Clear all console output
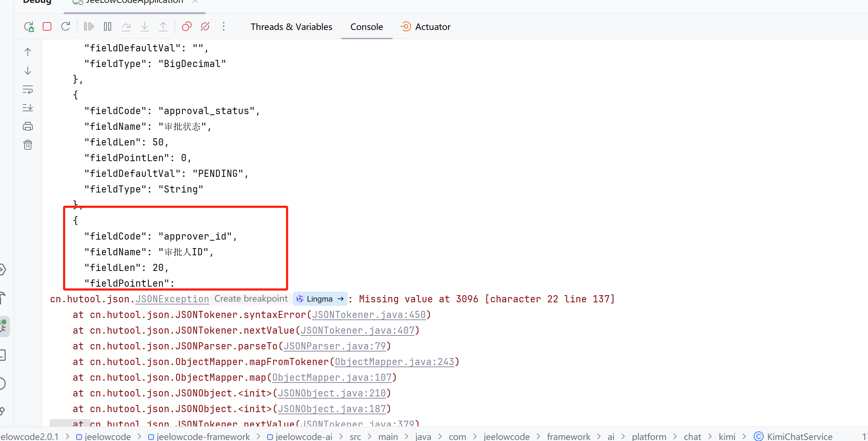 (28, 145)
